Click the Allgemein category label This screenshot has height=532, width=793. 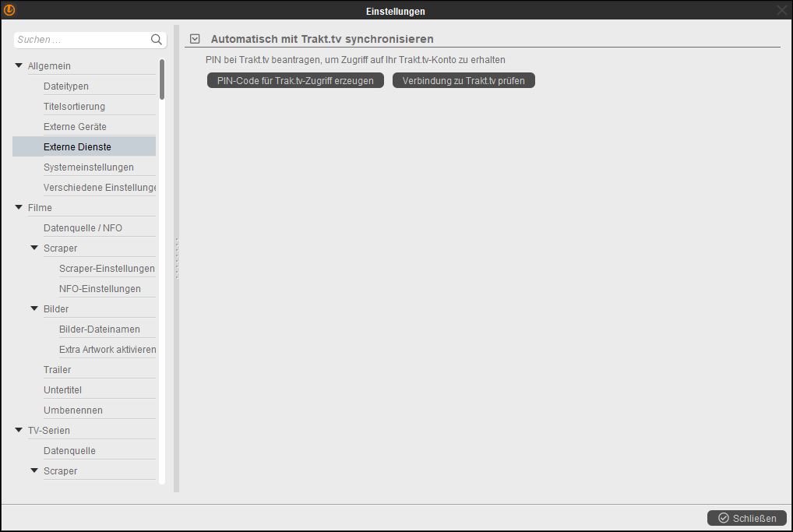pyautogui.click(x=49, y=65)
